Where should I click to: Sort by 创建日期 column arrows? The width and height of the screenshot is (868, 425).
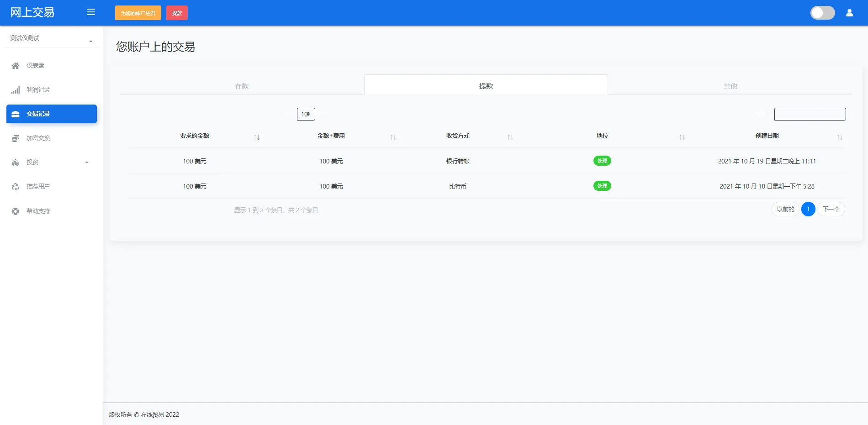coord(839,137)
